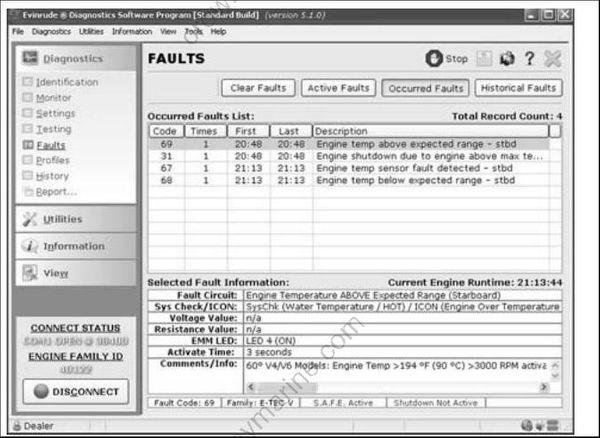600x438 pixels.
Task: Show Active Faults
Action: (339, 88)
